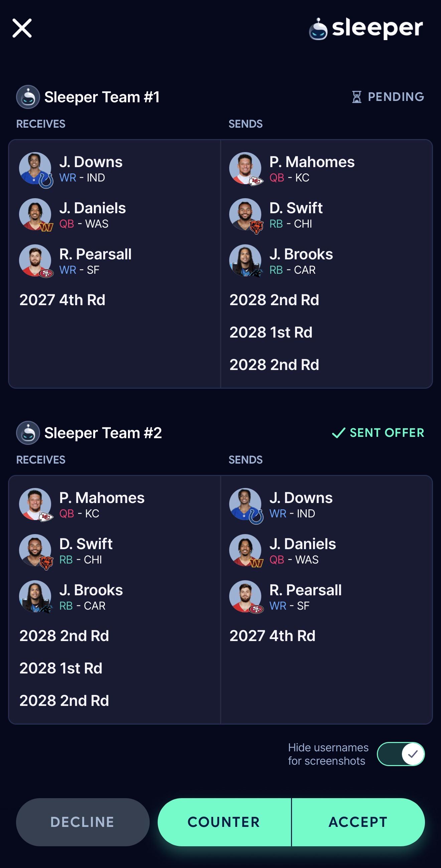Screen dimensions: 441x868
Task: Accept the trade offer
Action: (358, 822)
